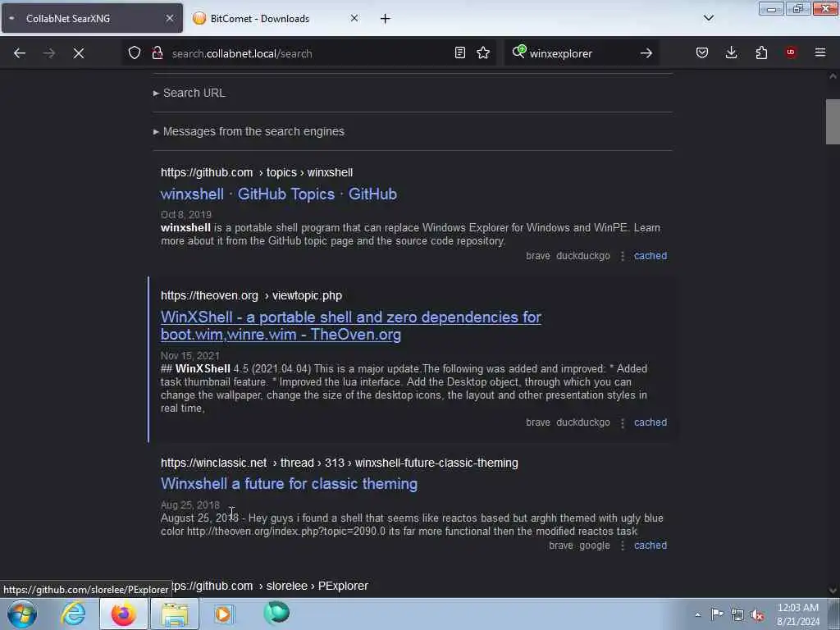Open the green round taskbar application icon

point(276,613)
